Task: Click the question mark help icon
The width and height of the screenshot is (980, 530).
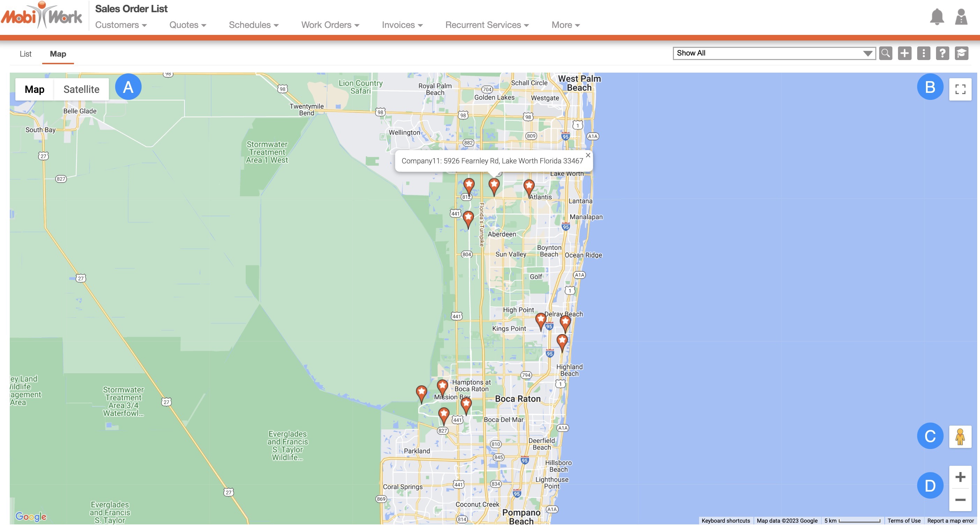Action: point(942,53)
